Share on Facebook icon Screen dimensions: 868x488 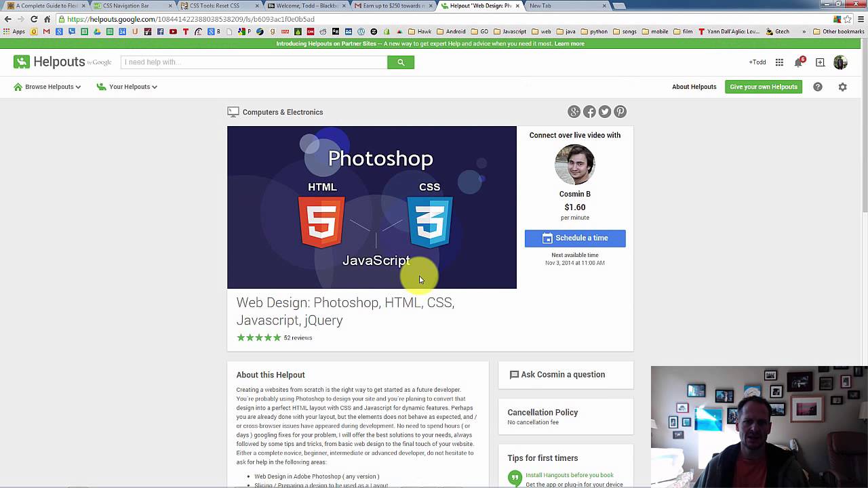[589, 112]
